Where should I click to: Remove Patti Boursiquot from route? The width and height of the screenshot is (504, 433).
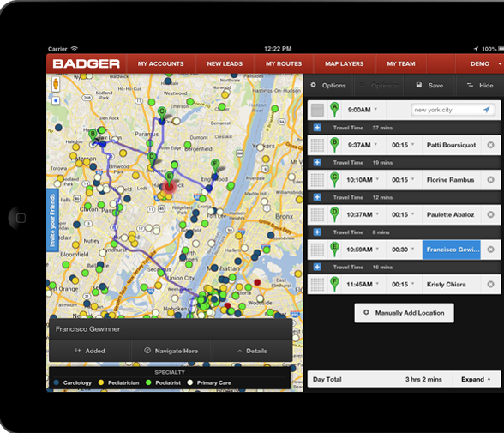pos(490,145)
